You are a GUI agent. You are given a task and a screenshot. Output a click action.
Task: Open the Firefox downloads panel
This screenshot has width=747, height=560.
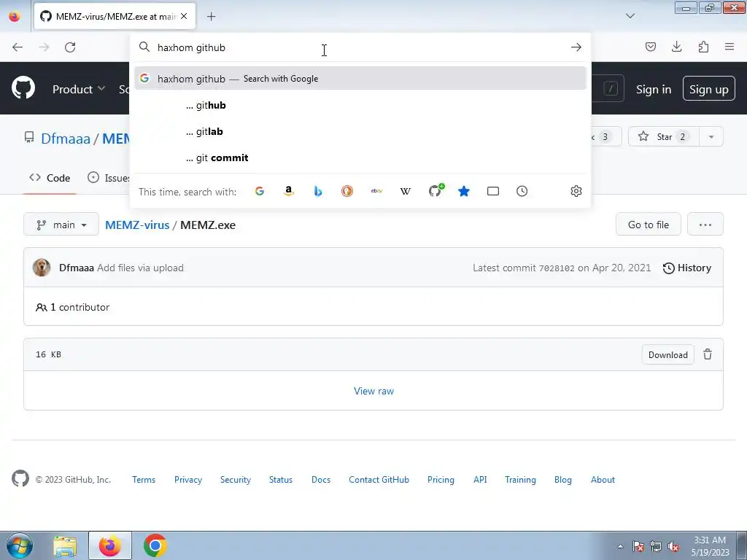point(676,47)
